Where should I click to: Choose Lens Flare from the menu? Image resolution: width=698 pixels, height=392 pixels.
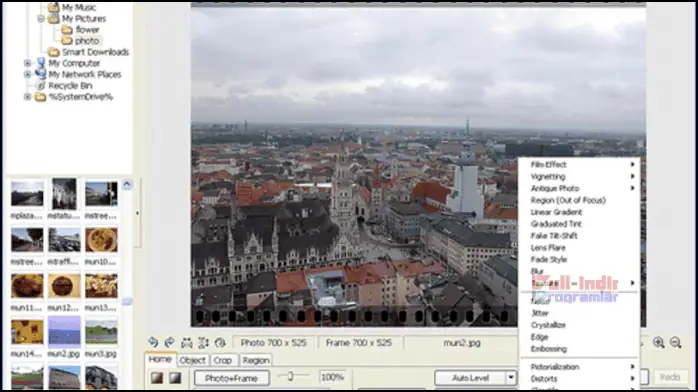[x=580, y=248]
